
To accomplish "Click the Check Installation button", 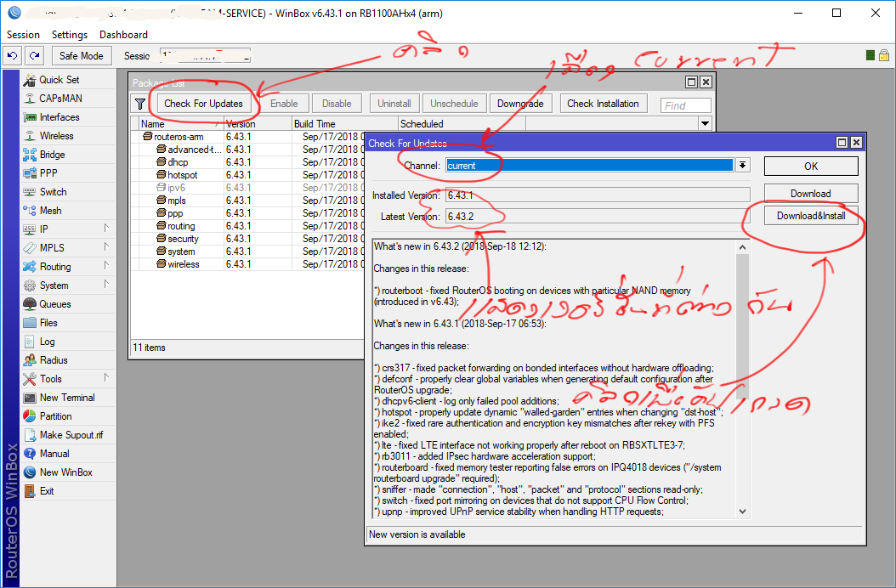I will click(x=603, y=104).
